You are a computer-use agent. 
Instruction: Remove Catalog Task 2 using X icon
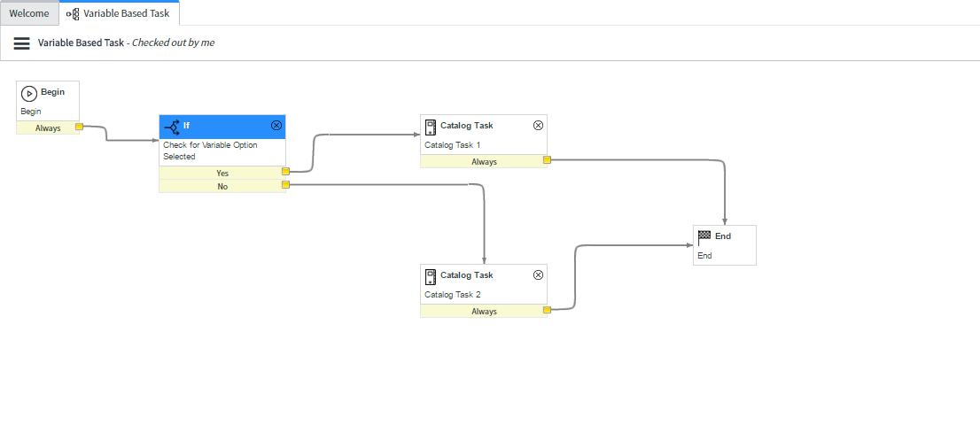[x=538, y=275]
